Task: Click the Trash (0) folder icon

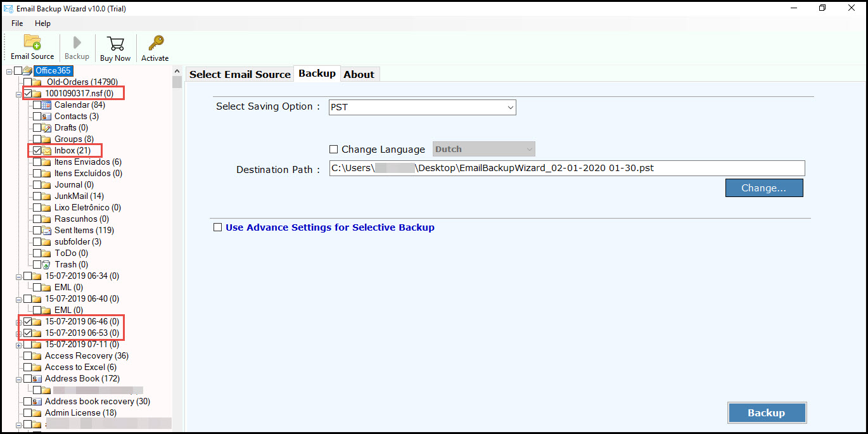Action: pos(47,264)
